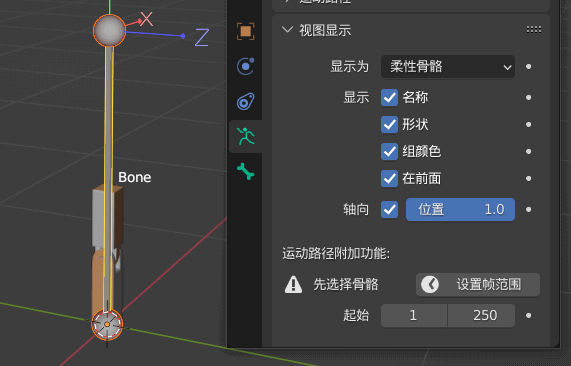Click the 运动路径附加功能 label
This screenshot has width=571, height=366.
coord(336,253)
